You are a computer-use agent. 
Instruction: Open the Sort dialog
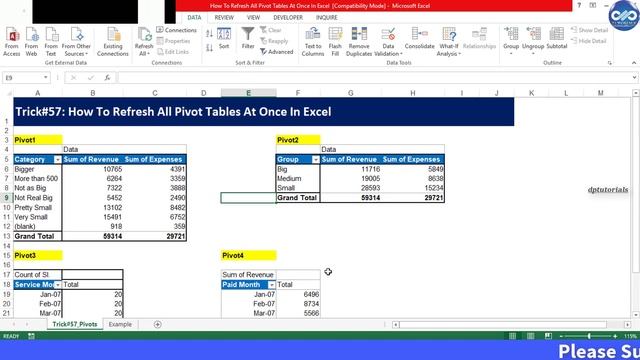click(224, 39)
